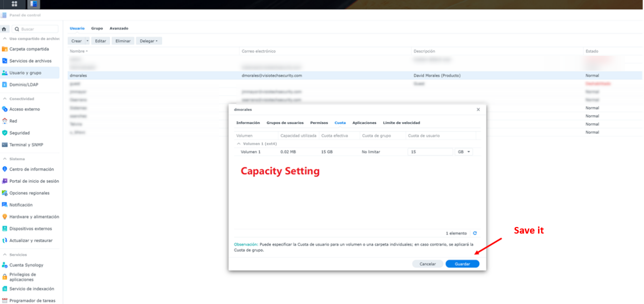This screenshot has height=304, width=644.
Task: Switch to the Límite de velocidad tab
Action: point(401,123)
